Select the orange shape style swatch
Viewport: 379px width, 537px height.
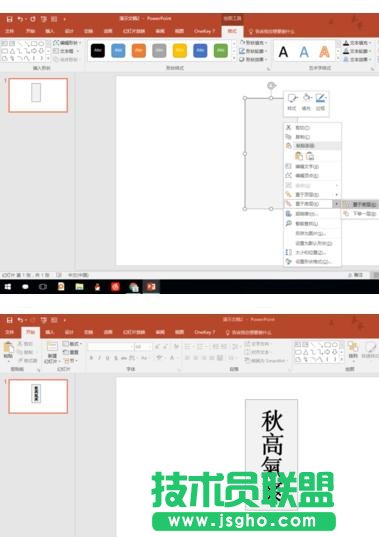point(139,51)
